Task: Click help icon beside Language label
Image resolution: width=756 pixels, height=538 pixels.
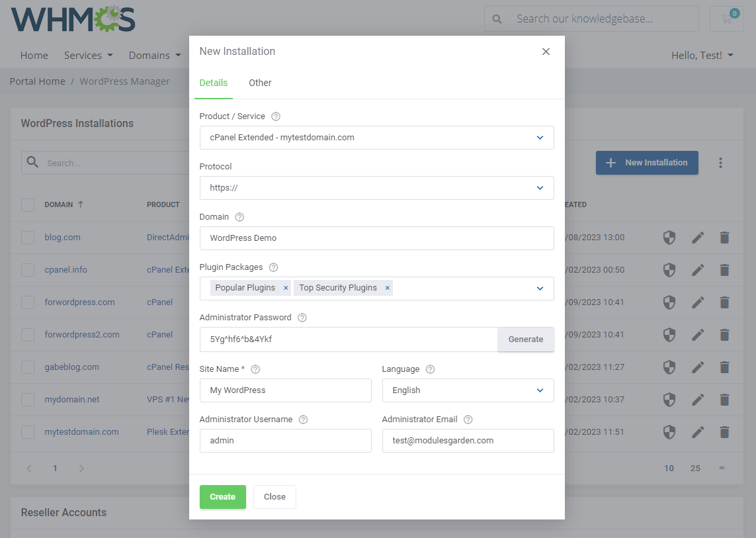Action: (430, 369)
